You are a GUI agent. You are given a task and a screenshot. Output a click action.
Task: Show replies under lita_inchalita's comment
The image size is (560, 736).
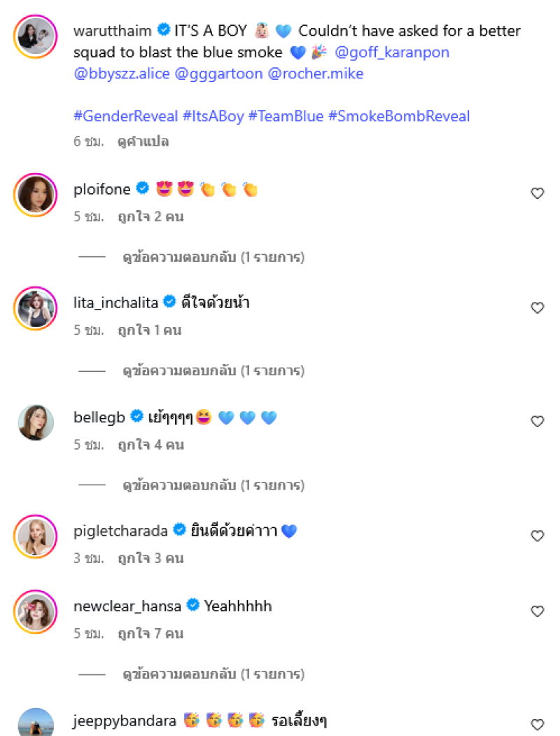tap(213, 371)
